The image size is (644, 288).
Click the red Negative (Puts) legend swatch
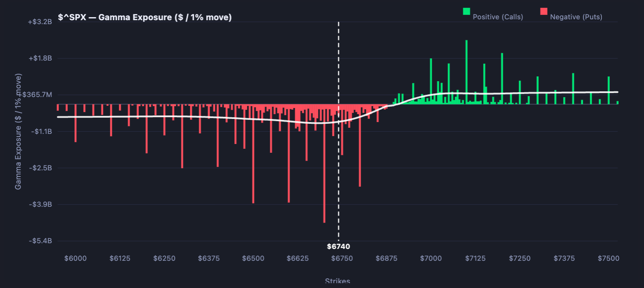click(x=544, y=11)
